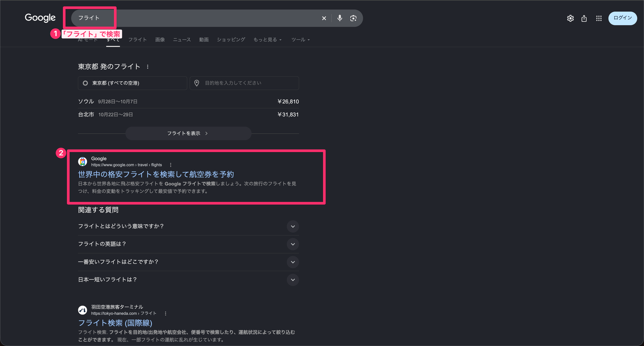The image size is (644, 346).
Task: Click the 目的地を入力してください destination field
Action: 244,83
